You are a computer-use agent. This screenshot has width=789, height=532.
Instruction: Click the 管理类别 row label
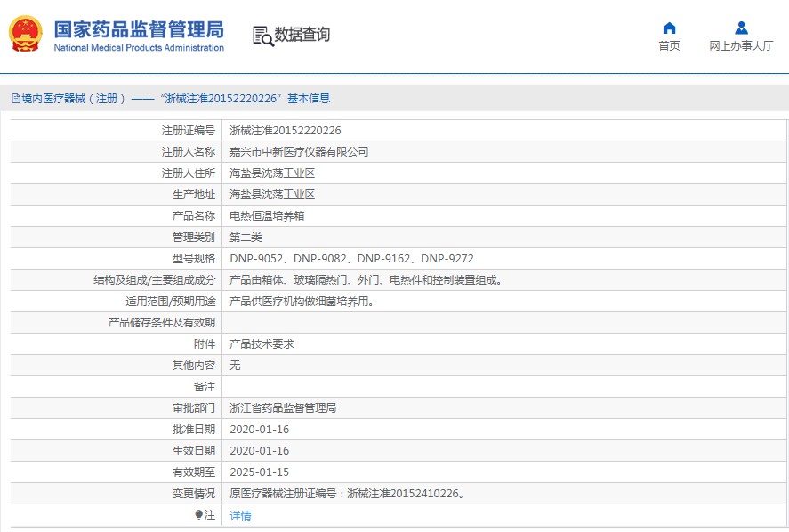tap(194, 238)
